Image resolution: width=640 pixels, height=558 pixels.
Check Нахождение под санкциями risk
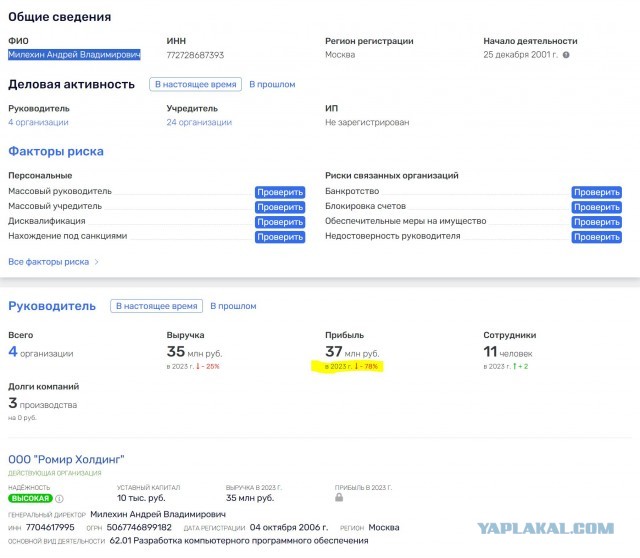[280, 237]
